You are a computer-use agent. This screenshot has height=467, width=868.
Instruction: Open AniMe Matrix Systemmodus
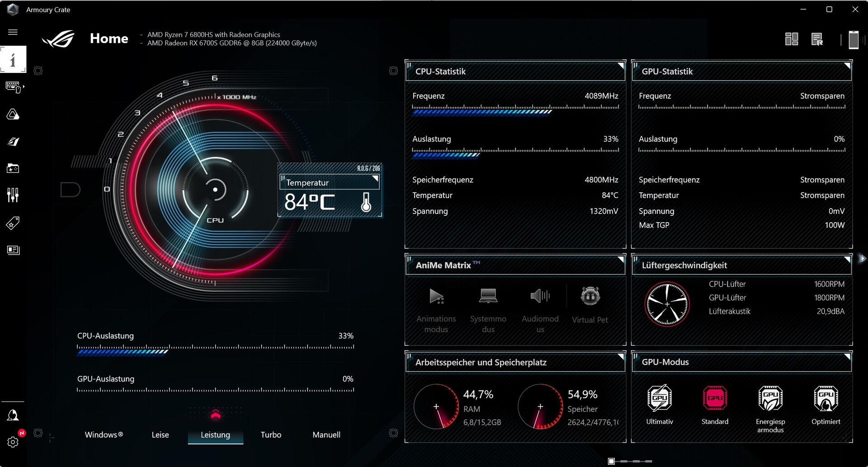(x=488, y=310)
